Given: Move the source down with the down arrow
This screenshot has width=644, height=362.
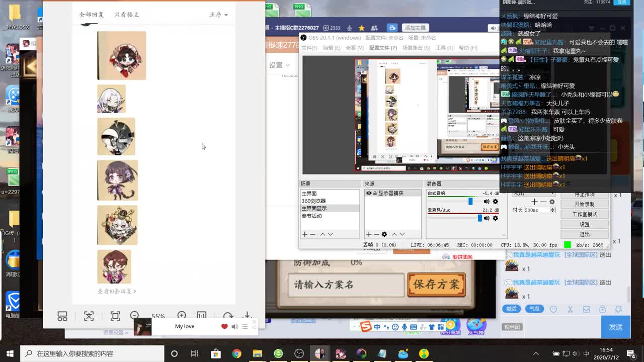Looking at the screenshot, I should [x=402, y=234].
